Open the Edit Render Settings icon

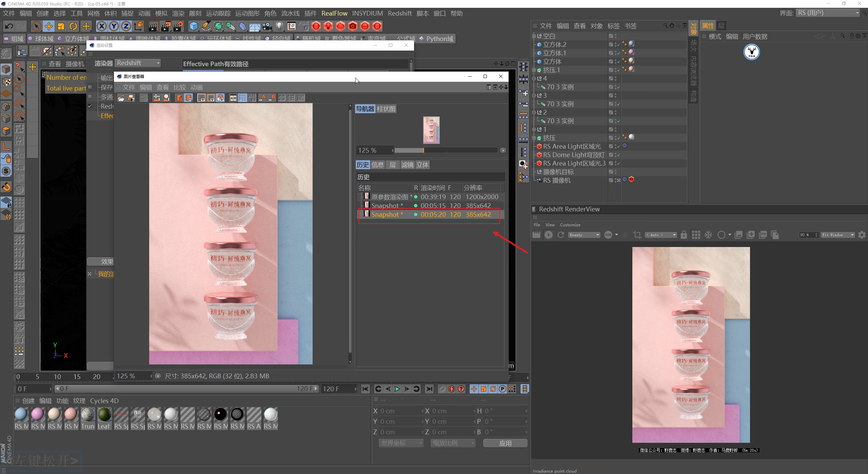tap(178, 26)
